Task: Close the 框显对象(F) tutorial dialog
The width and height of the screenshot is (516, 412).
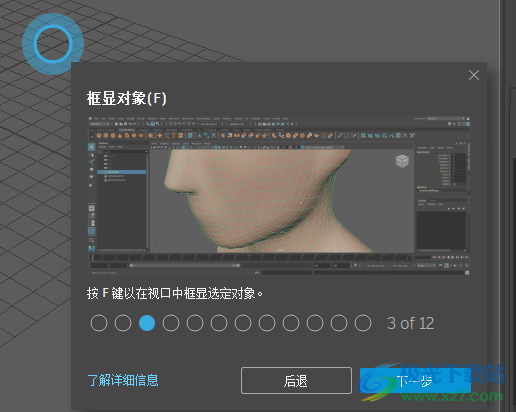Action: click(x=474, y=75)
